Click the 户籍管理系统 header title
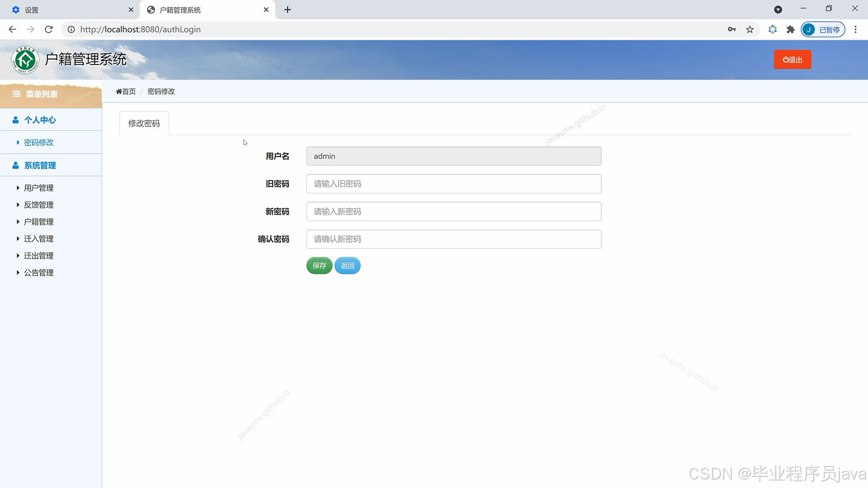Viewport: 868px width, 488px height. 86,59
